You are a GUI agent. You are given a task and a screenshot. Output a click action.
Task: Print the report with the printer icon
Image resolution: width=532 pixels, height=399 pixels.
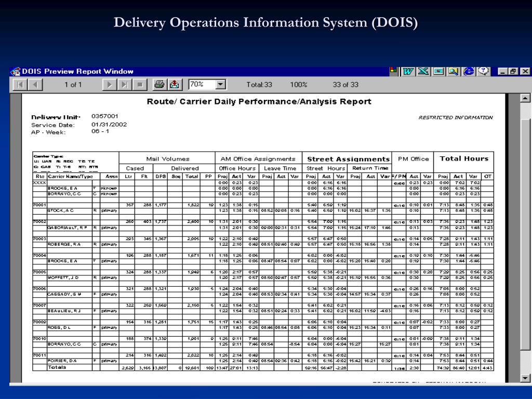click(159, 85)
